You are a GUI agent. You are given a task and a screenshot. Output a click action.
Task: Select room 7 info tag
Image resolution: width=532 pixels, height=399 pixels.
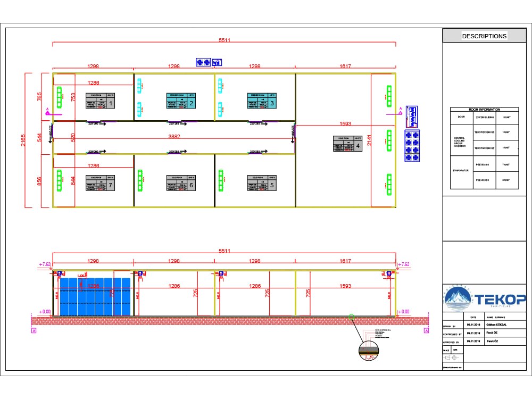click(100, 183)
